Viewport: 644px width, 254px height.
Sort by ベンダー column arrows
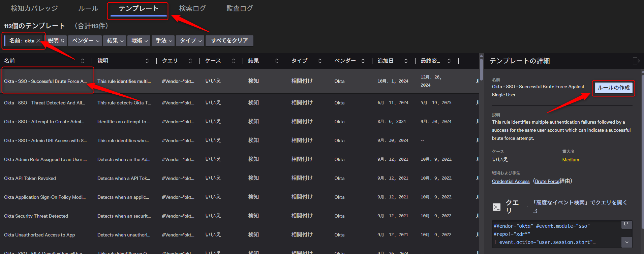(x=363, y=61)
